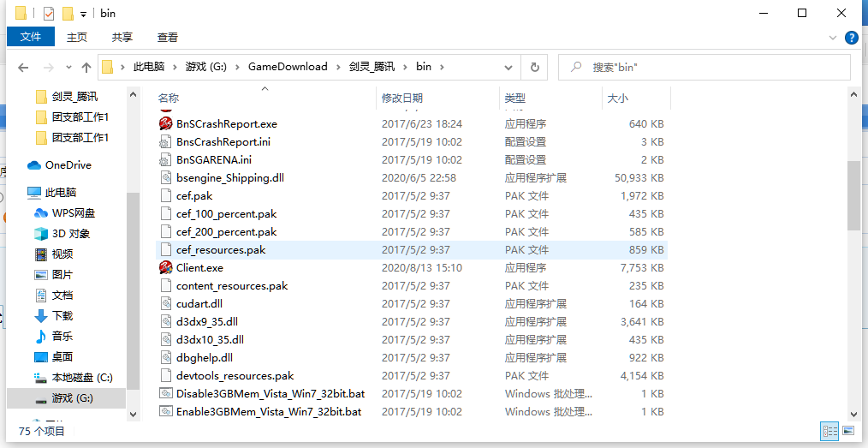The width and height of the screenshot is (868, 448).
Task: Expand the ribbon with the chevron
Action: tap(833, 38)
